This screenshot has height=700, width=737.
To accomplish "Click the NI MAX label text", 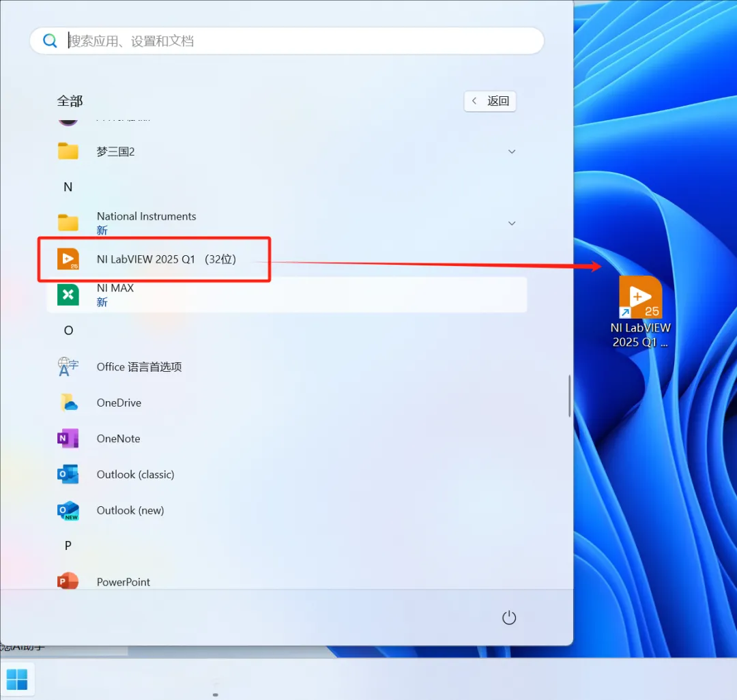I will [x=115, y=288].
